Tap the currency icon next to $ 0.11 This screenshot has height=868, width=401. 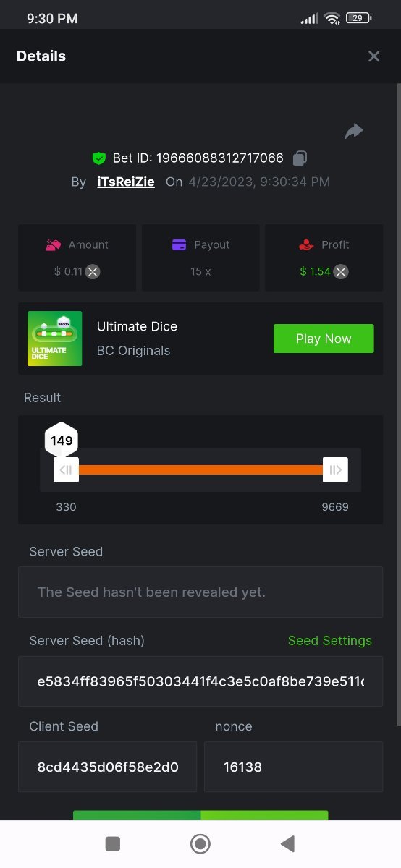pos(93,272)
